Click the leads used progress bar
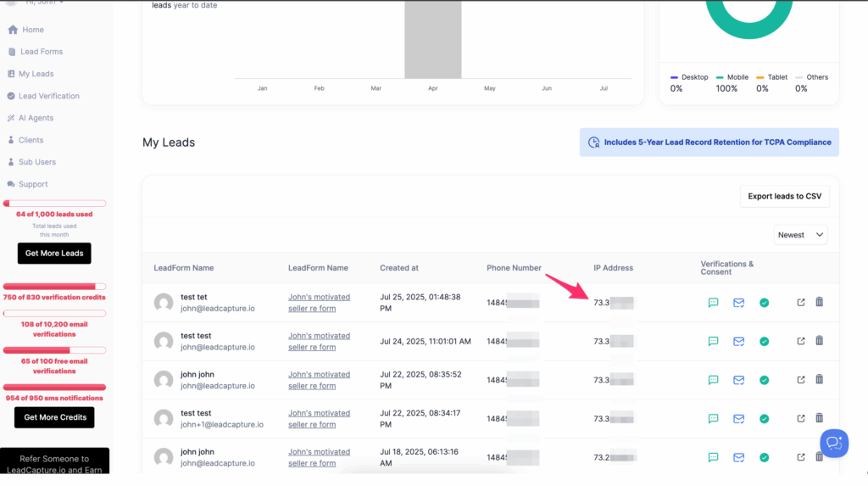The height and width of the screenshot is (486, 868). tap(54, 204)
